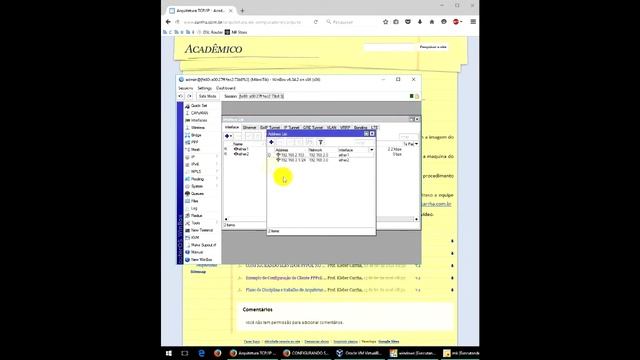Click add button in Address List window
Screen dimensions: 640x360
pyautogui.click(x=271, y=142)
